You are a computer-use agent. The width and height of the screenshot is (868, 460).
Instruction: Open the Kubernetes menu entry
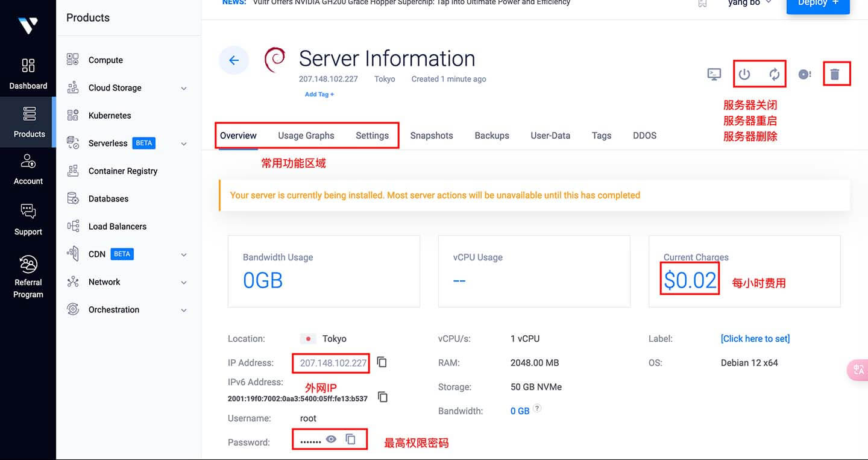(x=110, y=115)
